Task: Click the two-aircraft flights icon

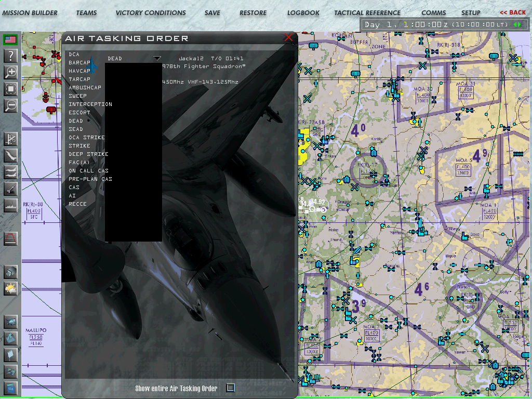Action: pyautogui.click(x=11, y=172)
